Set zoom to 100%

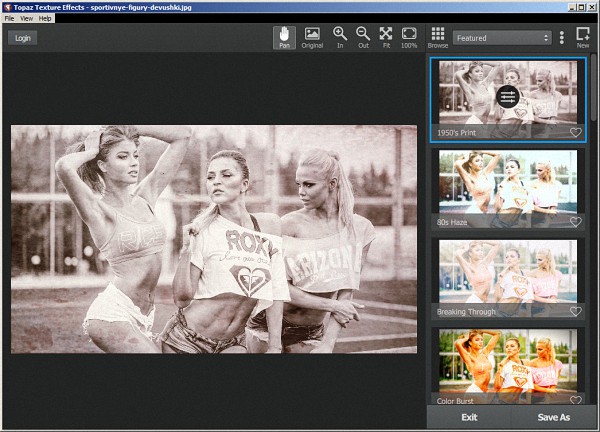click(409, 37)
